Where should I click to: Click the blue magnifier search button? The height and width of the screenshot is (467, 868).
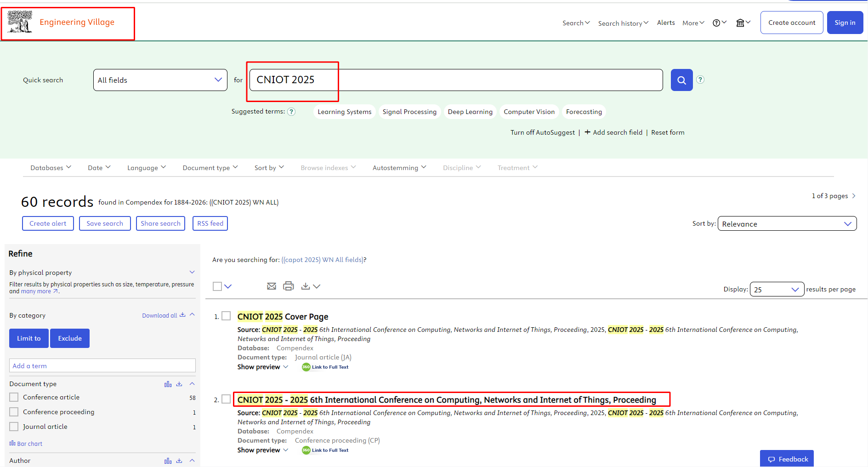681,80
